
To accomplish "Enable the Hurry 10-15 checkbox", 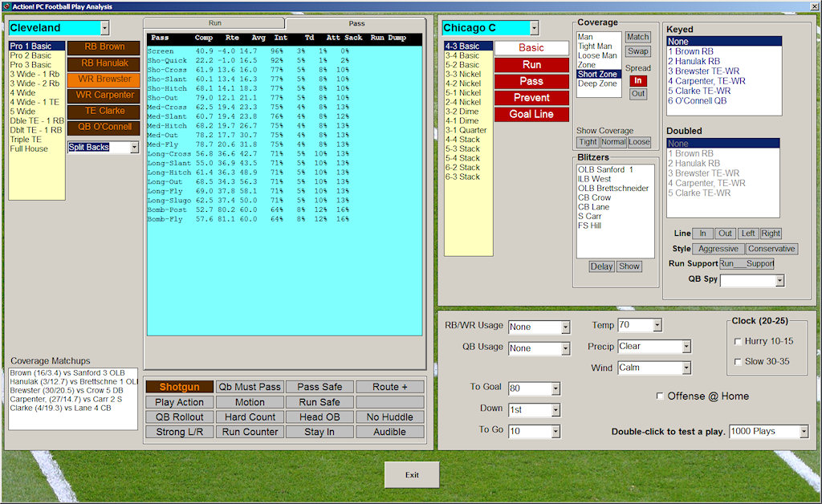I will pyautogui.click(x=738, y=341).
